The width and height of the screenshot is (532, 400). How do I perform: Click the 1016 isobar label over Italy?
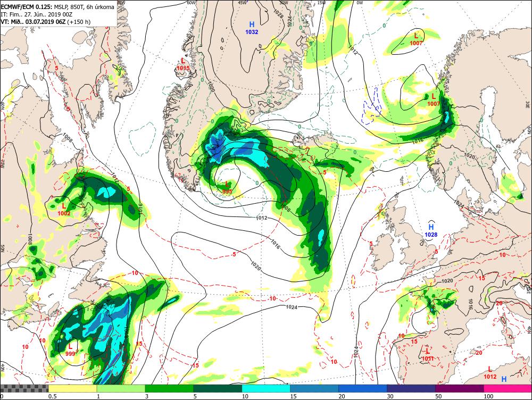point(470,304)
